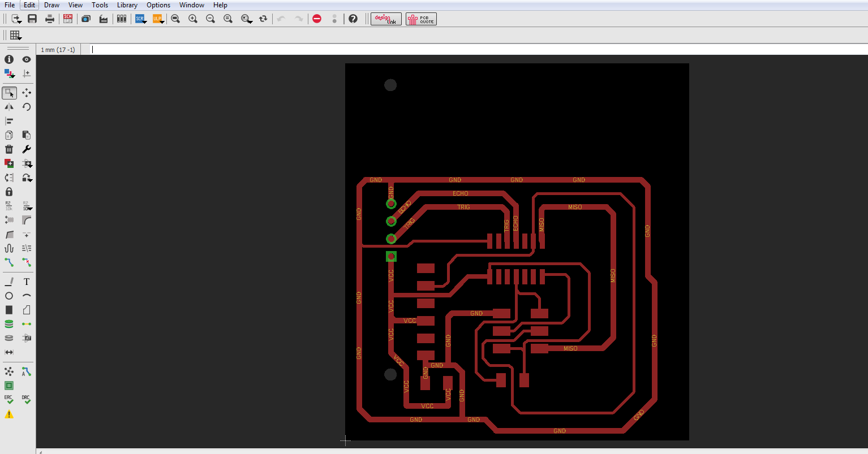Activate the Mark origin tool
Screen dimensions: 868x454
(x=27, y=73)
